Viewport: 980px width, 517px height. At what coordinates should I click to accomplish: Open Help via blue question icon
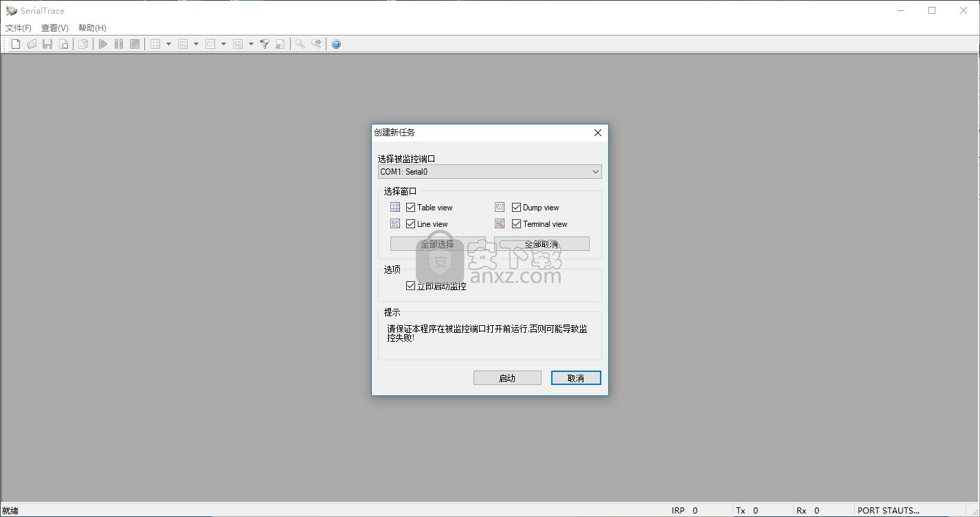[336, 44]
